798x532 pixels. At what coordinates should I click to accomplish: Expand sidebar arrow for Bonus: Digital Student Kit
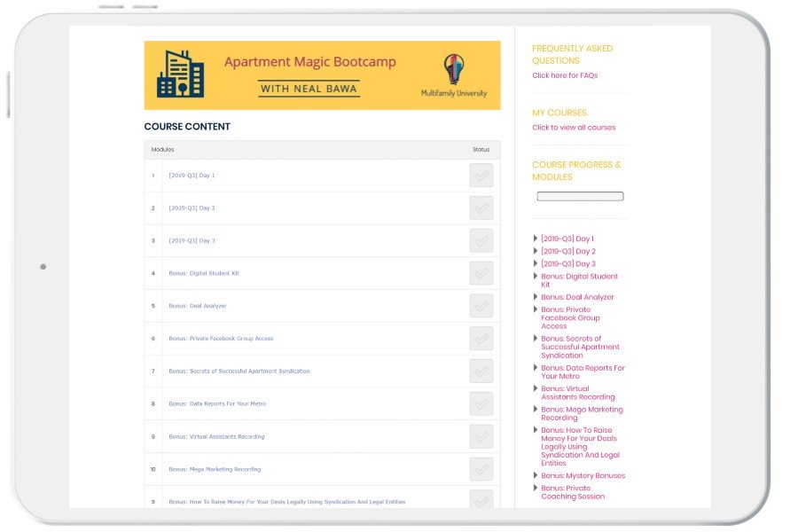coord(535,276)
